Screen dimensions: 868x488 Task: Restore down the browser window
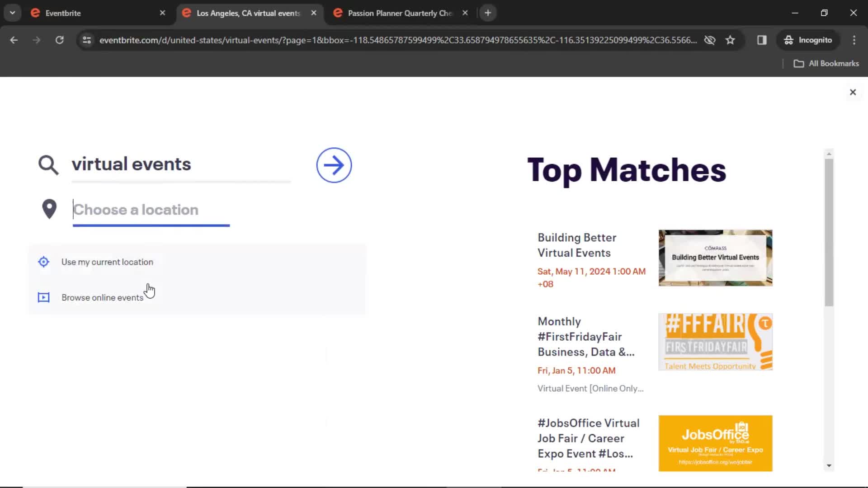[824, 13]
